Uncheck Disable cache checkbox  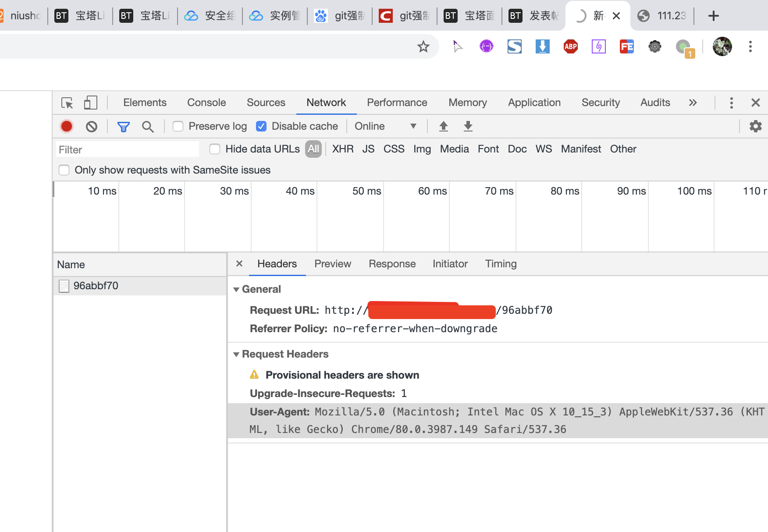[x=261, y=126]
